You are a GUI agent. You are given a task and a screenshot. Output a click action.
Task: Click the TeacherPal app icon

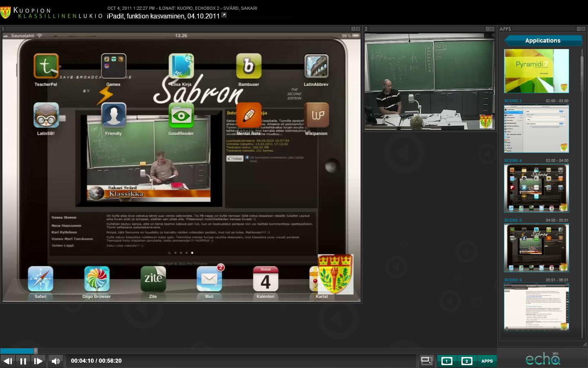pos(46,66)
